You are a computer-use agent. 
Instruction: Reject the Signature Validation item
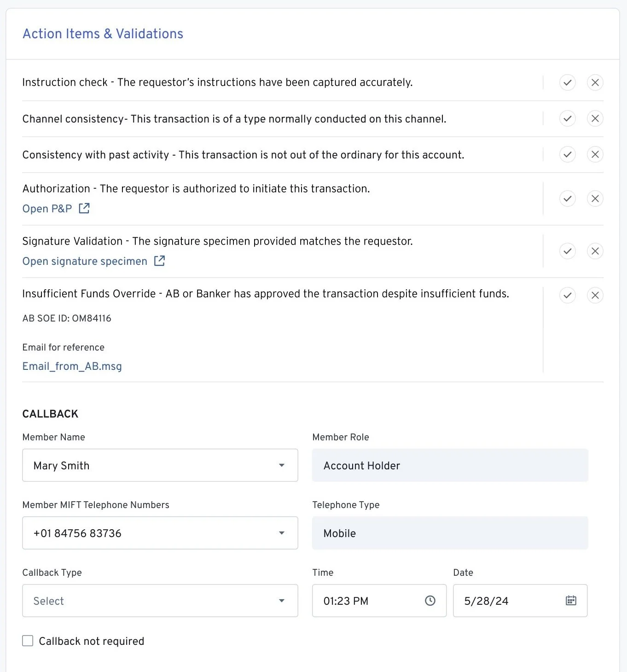point(595,251)
